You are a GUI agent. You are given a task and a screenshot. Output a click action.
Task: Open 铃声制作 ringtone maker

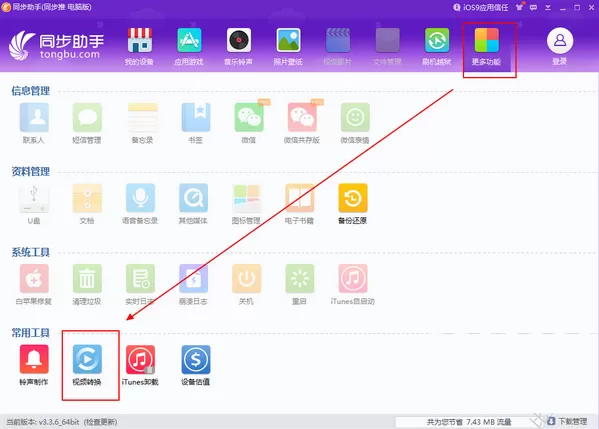34,365
